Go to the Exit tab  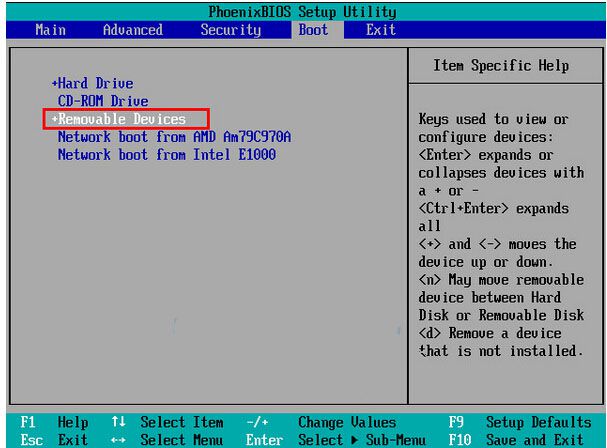click(x=380, y=30)
